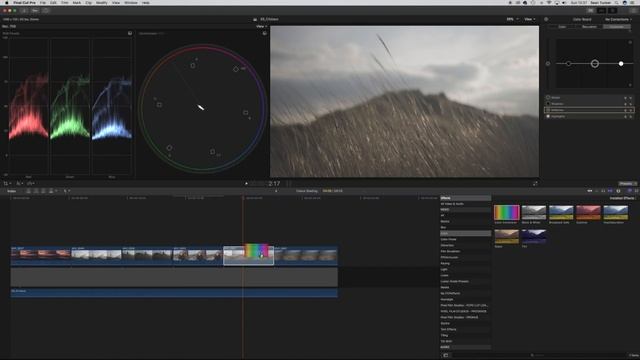The height and width of the screenshot is (360, 640).
Task: Open the Background Tasks toolbar icon
Action: 45,11
